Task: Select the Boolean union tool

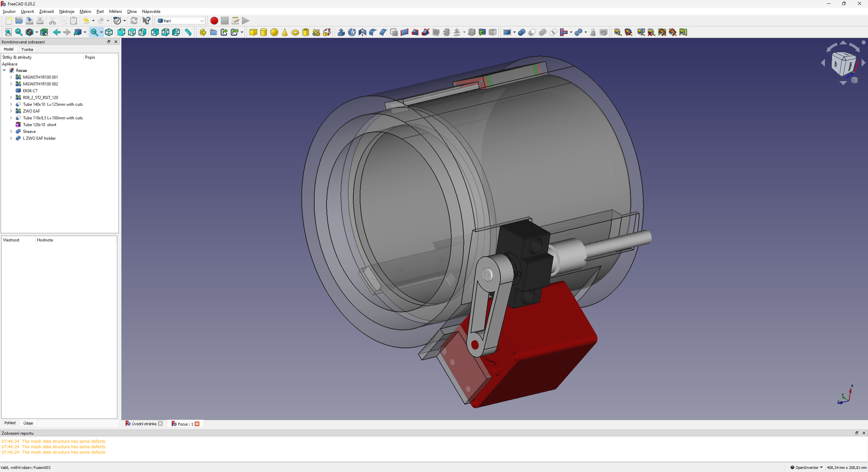Action: tap(542, 32)
